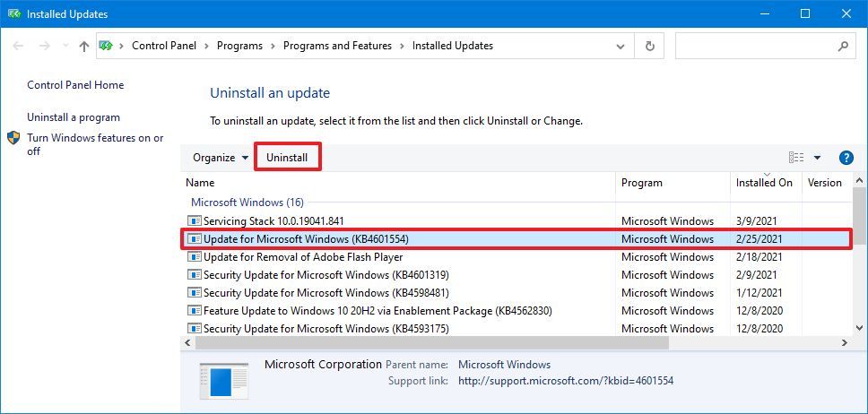Click horizontal scrollbar right arrow
This screenshot has height=414, width=868.
tap(845, 343)
